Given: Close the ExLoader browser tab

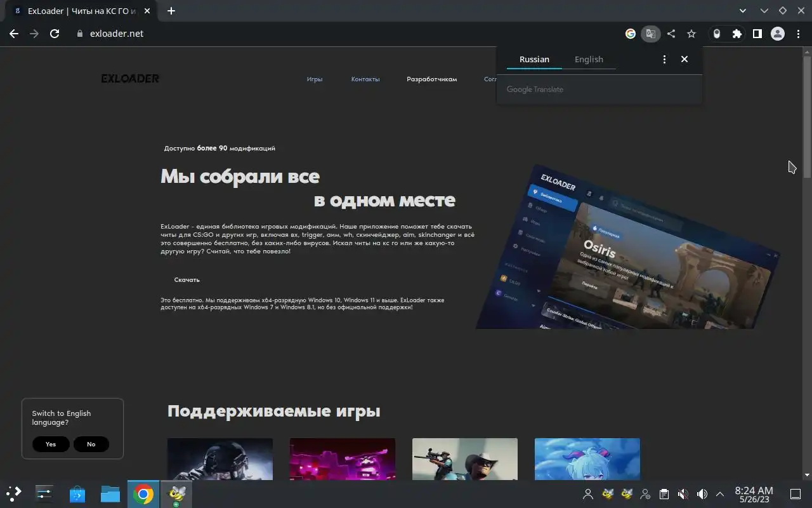Looking at the screenshot, I should (x=148, y=11).
